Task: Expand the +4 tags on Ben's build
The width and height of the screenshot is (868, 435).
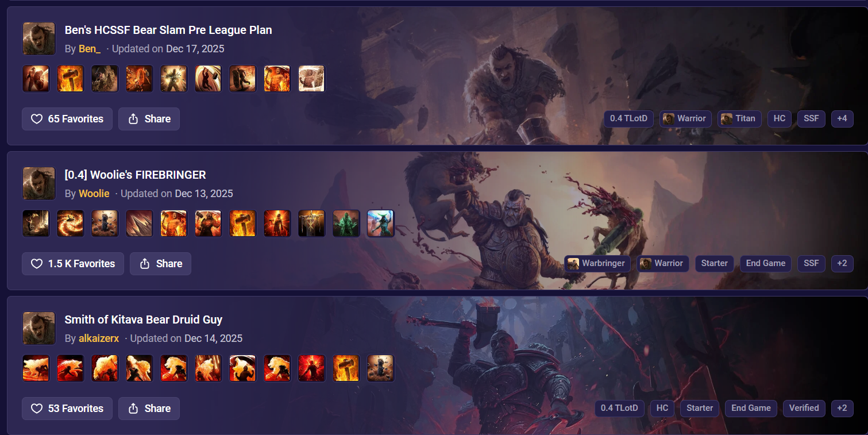Action: click(842, 118)
